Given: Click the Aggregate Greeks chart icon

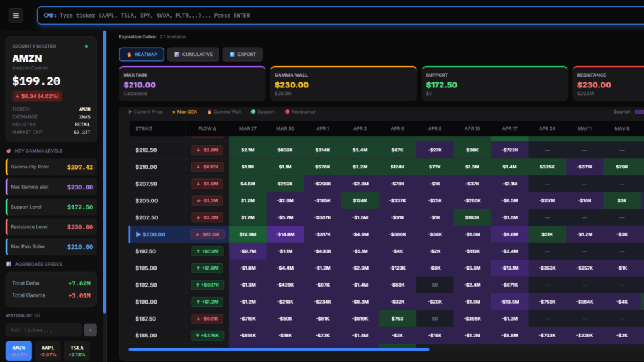Looking at the screenshot, I should (8, 264).
